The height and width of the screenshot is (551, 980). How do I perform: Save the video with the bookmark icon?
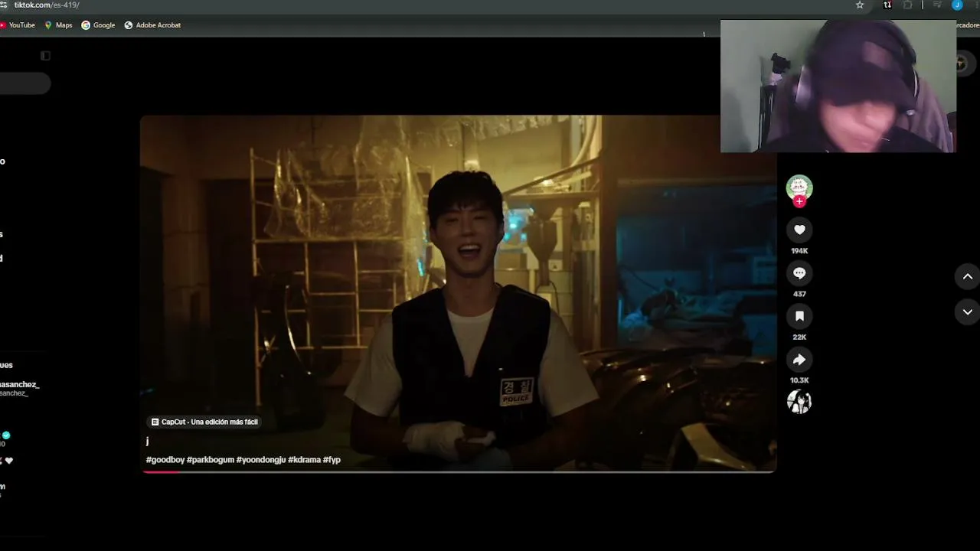pos(799,316)
